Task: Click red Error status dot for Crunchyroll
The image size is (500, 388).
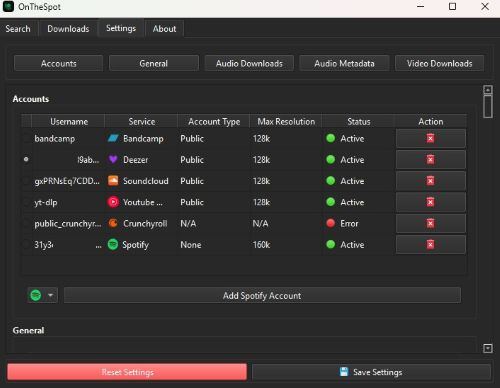Action: coord(330,223)
